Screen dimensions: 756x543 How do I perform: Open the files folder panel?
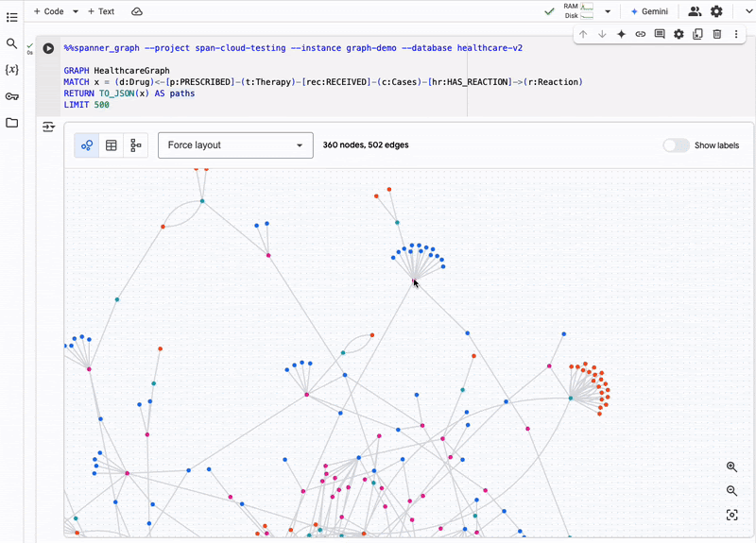click(x=11, y=123)
